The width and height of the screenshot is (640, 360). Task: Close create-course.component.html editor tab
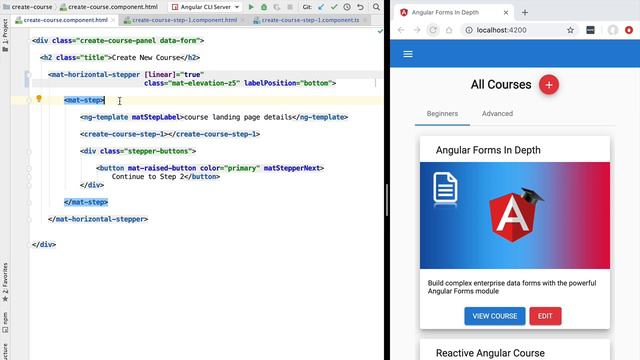pos(113,20)
